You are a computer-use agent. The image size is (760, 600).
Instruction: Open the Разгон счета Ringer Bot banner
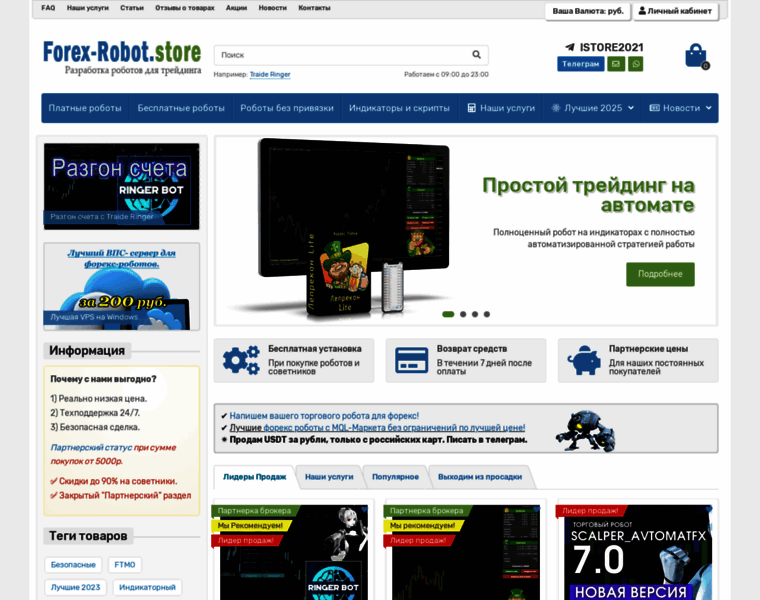pos(122,186)
